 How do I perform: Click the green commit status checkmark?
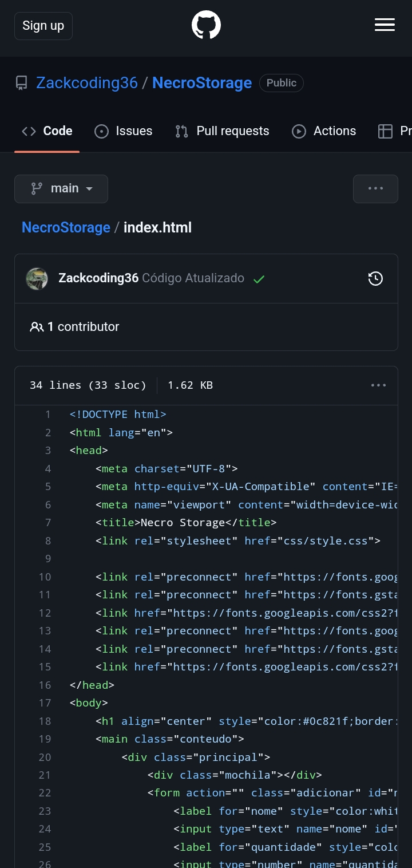pyautogui.click(x=259, y=279)
